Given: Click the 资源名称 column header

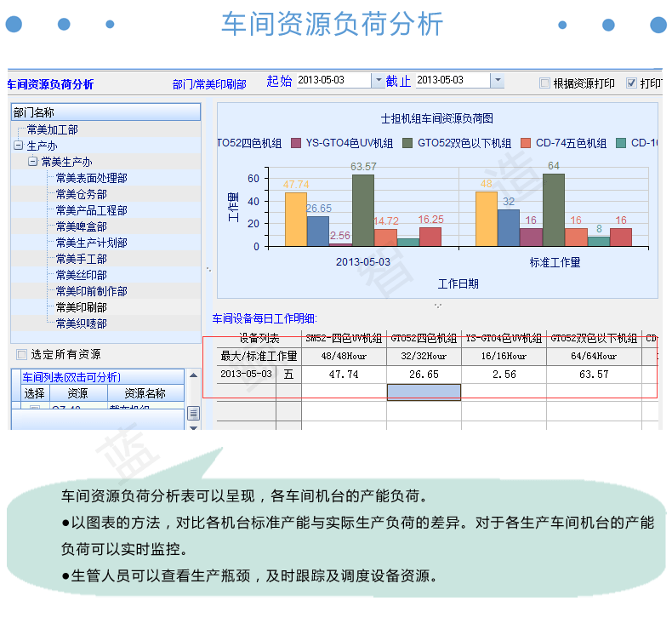Looking at the screenshot, I should coord(145,392).
